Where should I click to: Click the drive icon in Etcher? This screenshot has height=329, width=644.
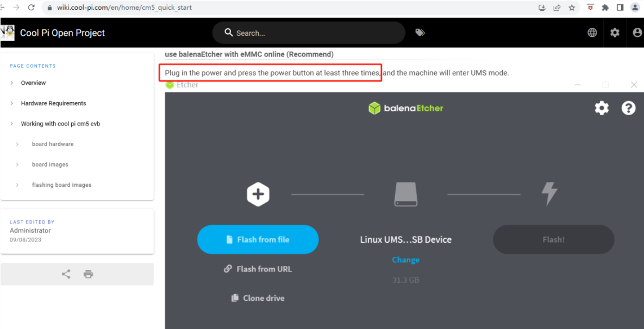[x=406, y=194]
